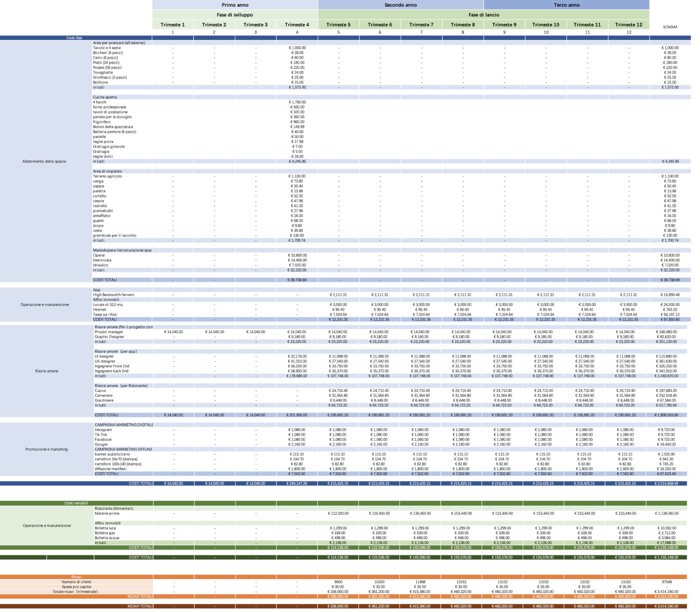The height and width of the screenshot is (612, 700).
Task: Select the '€ 97,850.80' total cell
Action: coord(670,319)
